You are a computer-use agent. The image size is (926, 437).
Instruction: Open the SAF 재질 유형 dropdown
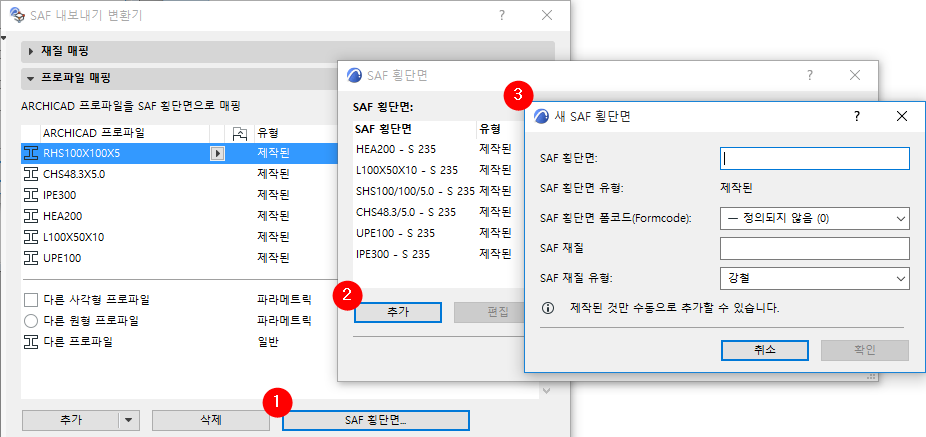[x=814, y=278]
